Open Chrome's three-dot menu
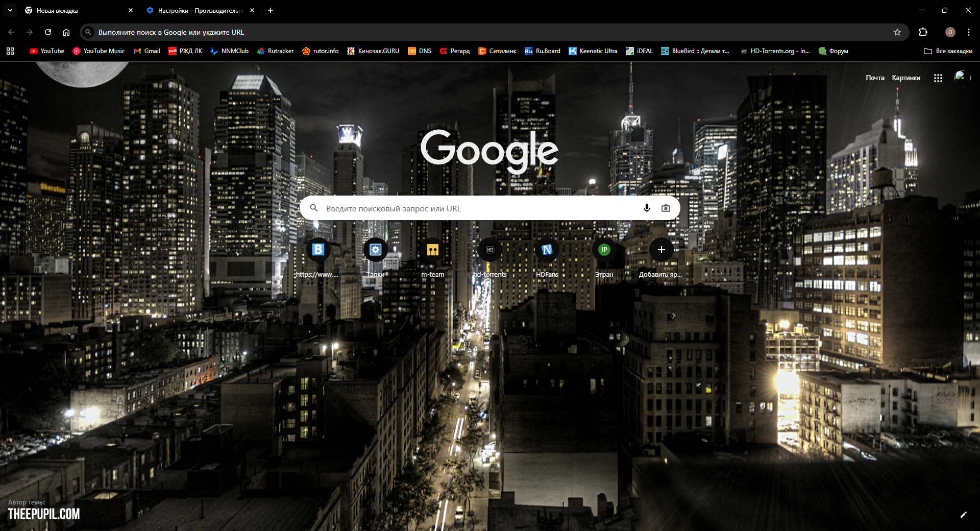This screenshot has width=980, height=531. [968, 32]
